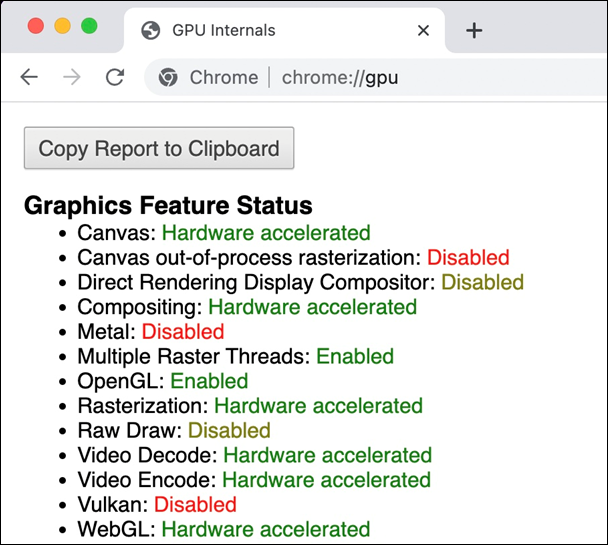Screen dimensions: 608x545
Task: Click the Graphics Feature Status heading
Action: pos(168,205)
